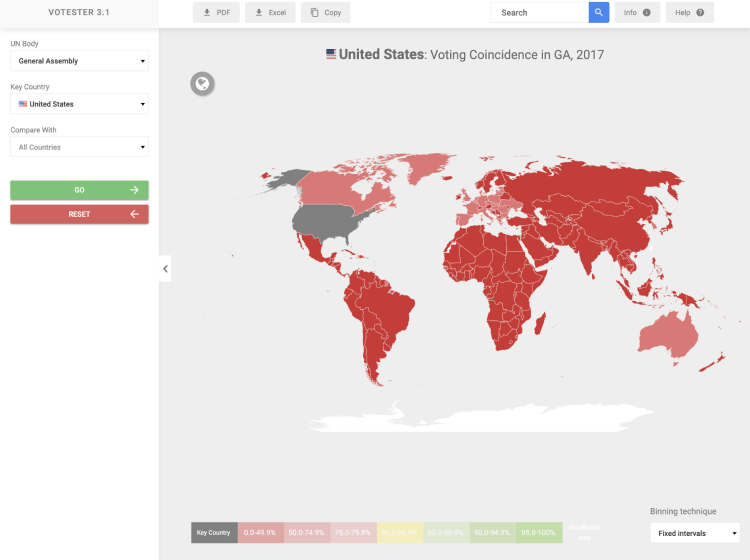Viewport: 750px width, 560px height.
Task: Click the Key Country legend box
Action: pyautogui.click(x=213, y=532)
